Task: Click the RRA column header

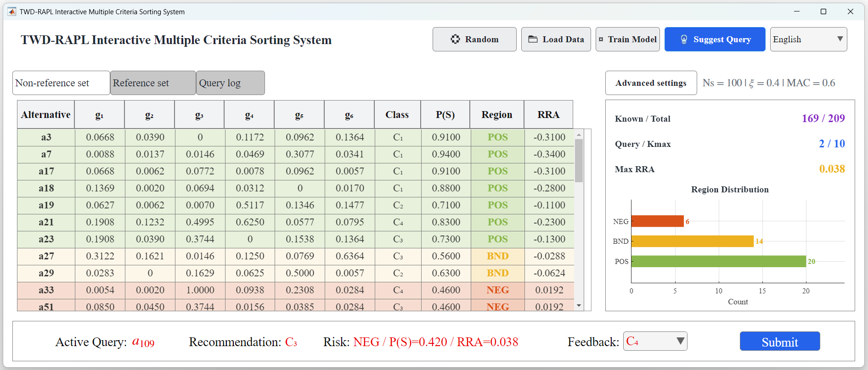Action: [x=549, y=114]
